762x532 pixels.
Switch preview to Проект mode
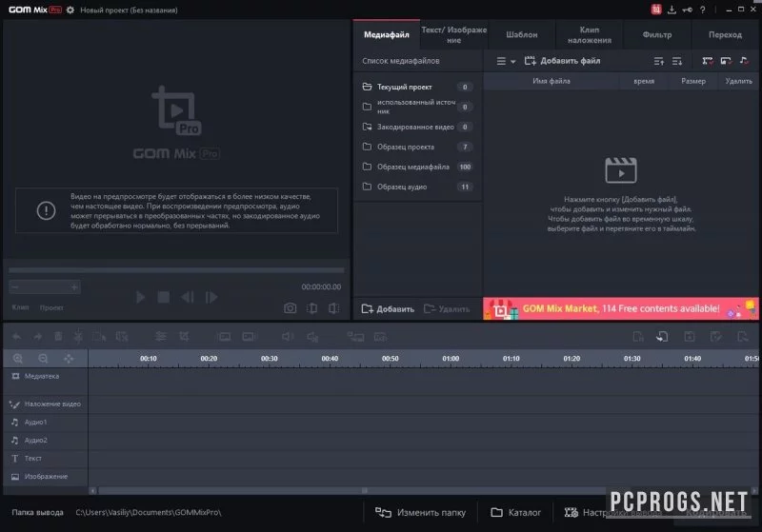pos(51,307)
